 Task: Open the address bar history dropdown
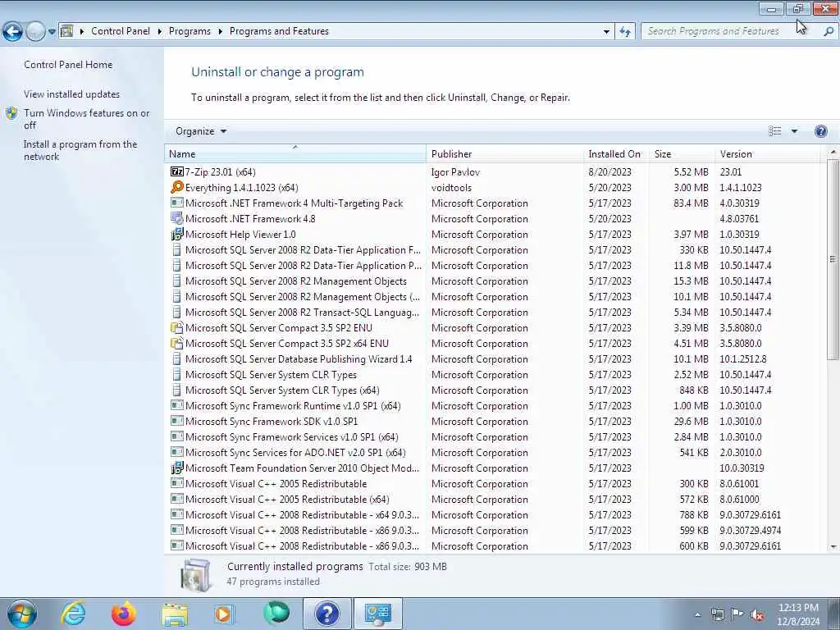(x=606, y=32)
